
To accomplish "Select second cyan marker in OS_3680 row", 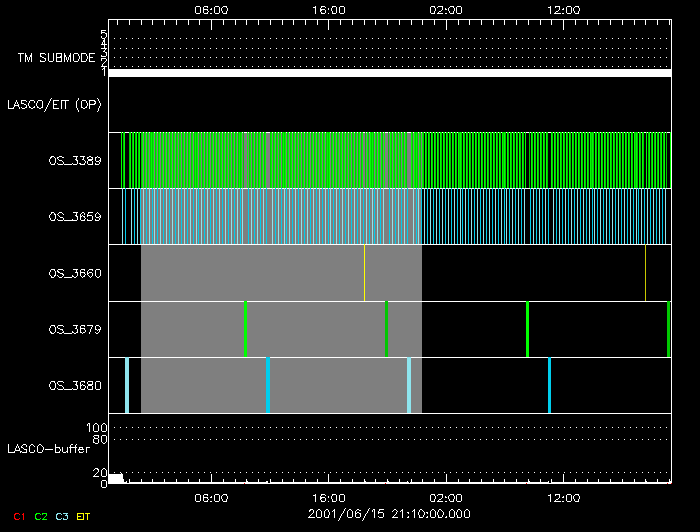I will (268, 385).
